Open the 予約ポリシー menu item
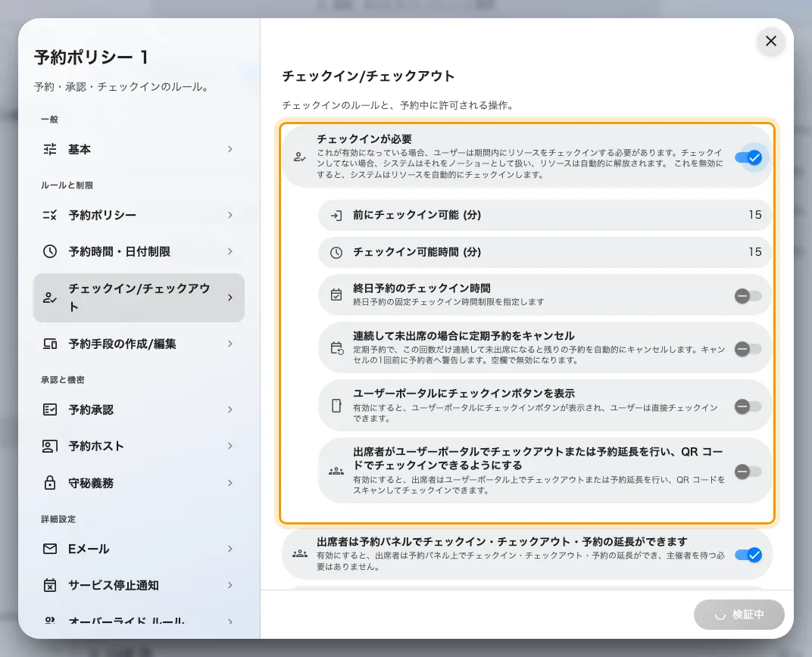Image resolution: width=812 pixels, height=657 pixels. point(139,215)
